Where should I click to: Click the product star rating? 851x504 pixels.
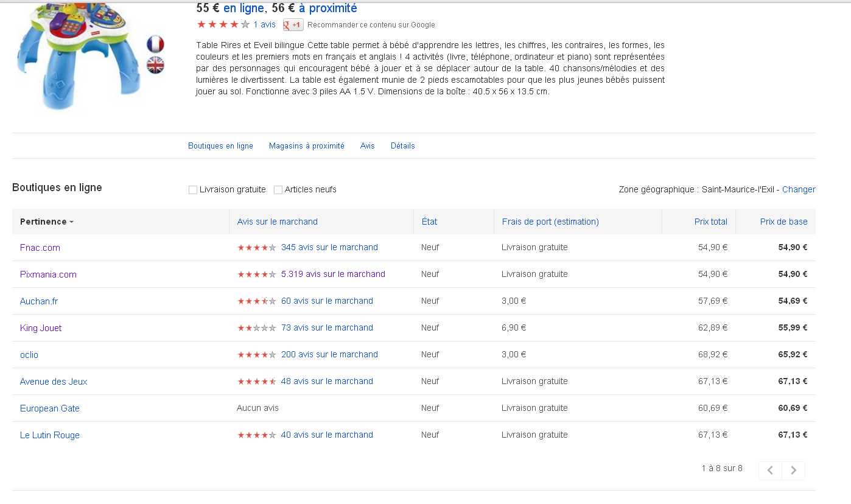coord(223,25)
